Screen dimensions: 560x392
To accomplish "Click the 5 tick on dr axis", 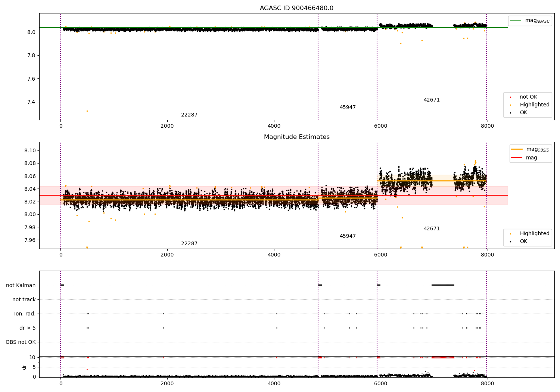I will point(34,367).
